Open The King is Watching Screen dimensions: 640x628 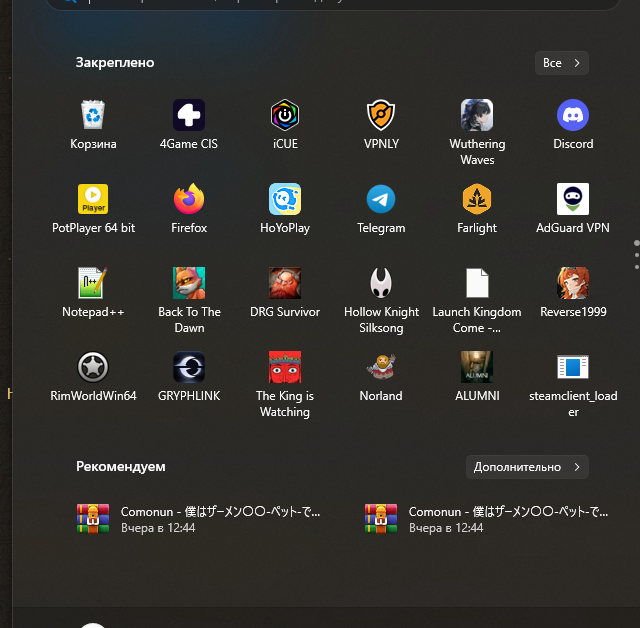coord(285,367)
